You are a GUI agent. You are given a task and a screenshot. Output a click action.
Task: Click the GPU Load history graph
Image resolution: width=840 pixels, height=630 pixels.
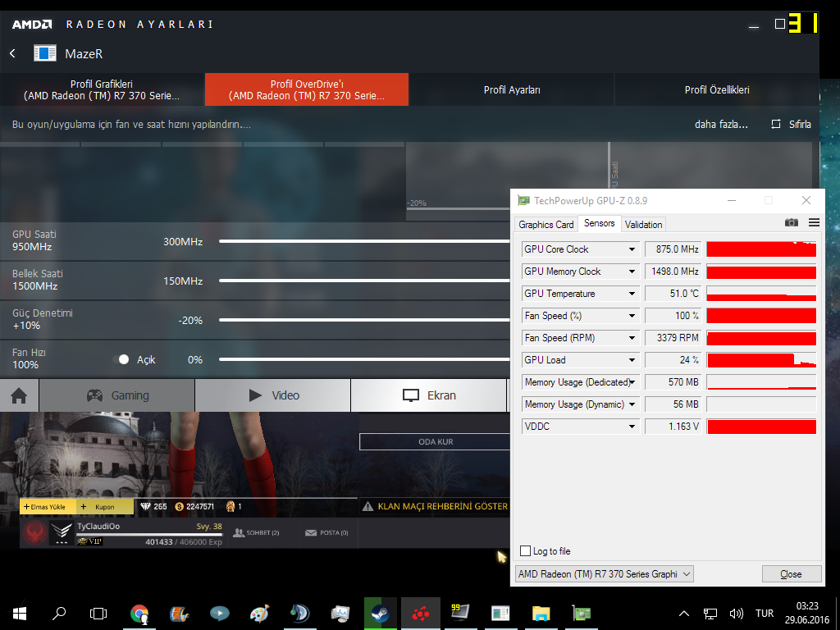tap(761, 360)
